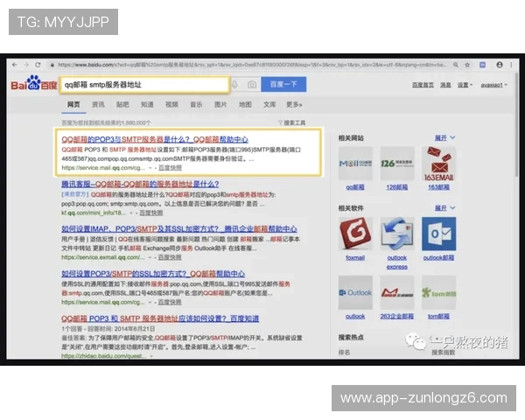Open result 如何设置POP3/SMTP的SSL加密方式
This screenshot has height=420, width=525.
point(153,274)
